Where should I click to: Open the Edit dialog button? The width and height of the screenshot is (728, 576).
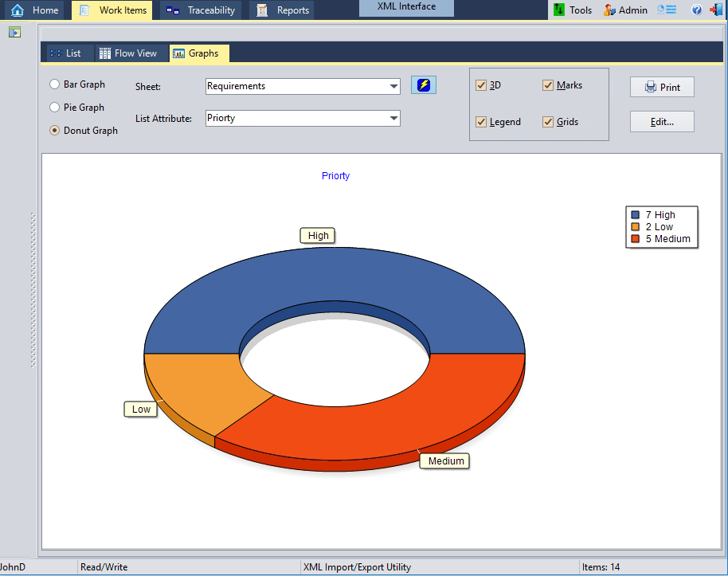click(662, 123)
